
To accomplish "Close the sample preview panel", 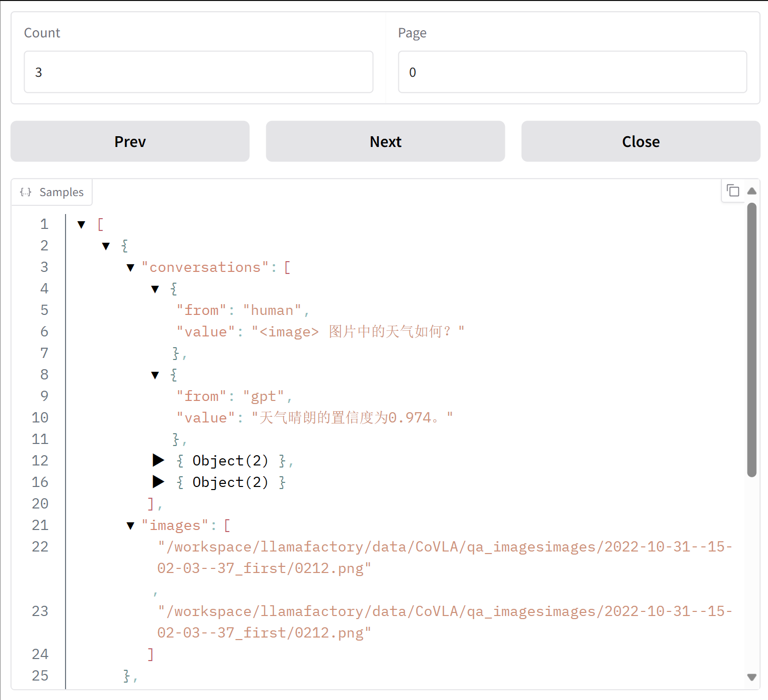I will (641, 141).
